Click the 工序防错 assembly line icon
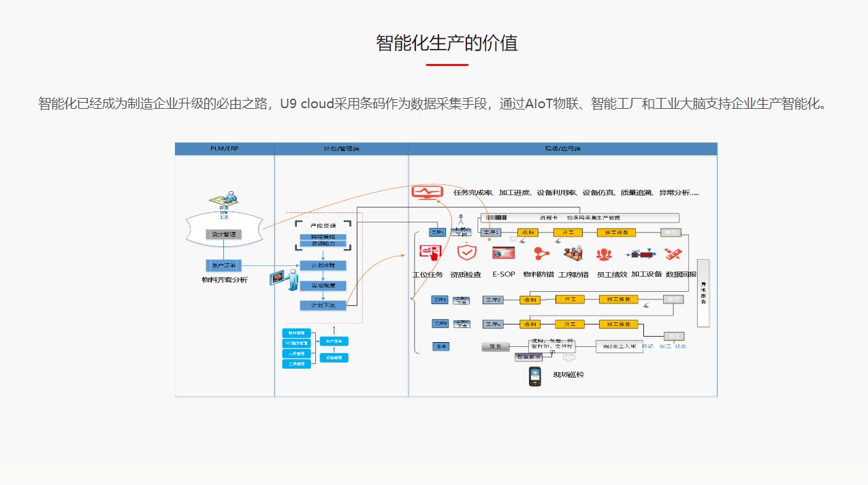Image resolution: width=868 pixels, height=485 pixels. coord(573,253)
